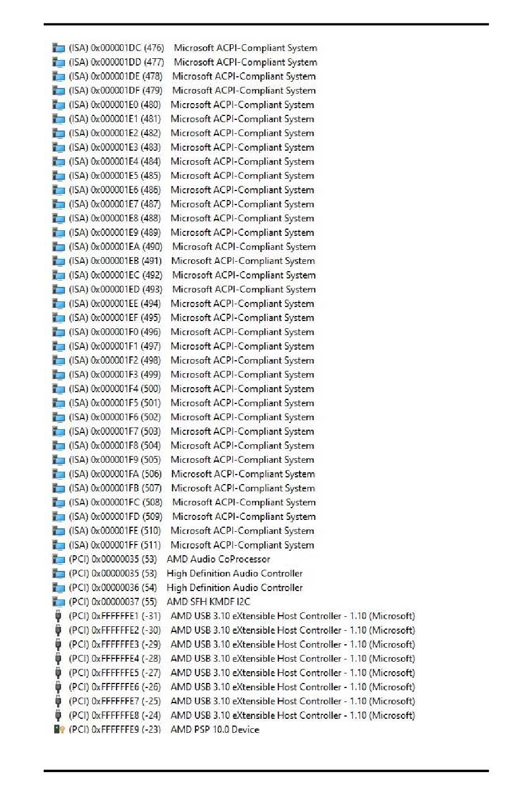Select the USB controller entry 0xFFFFFFE6 (-26)
The height and width of the screenshot is (795, 532).
pos(235,687)
